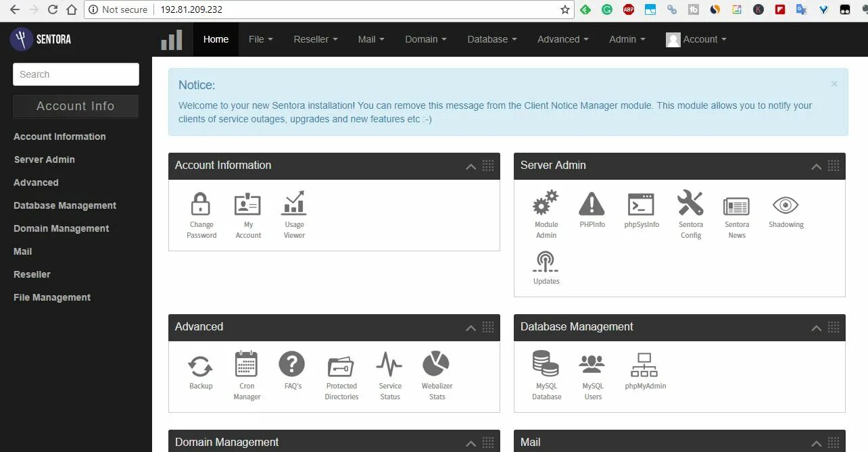Select Server Admin in sidebar
Image resolution: width=868 pixels, height=452 pixels.
[x=44, y=159]
